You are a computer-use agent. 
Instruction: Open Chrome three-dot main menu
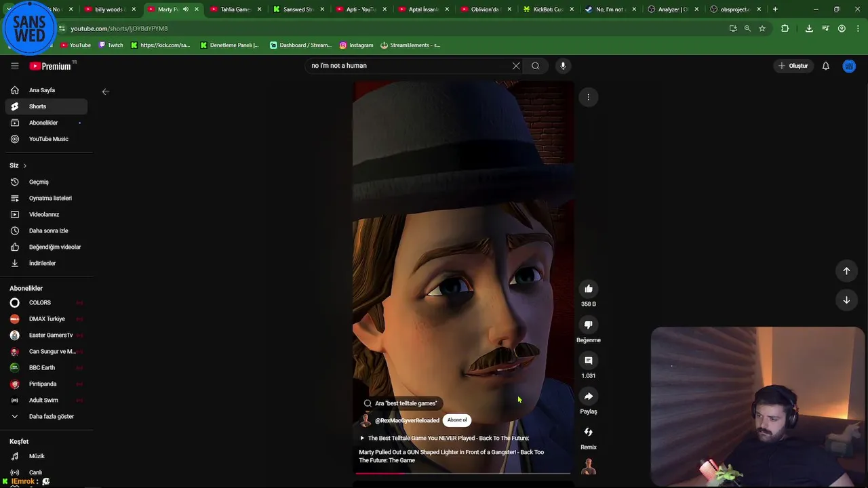[x=859, y=28]
